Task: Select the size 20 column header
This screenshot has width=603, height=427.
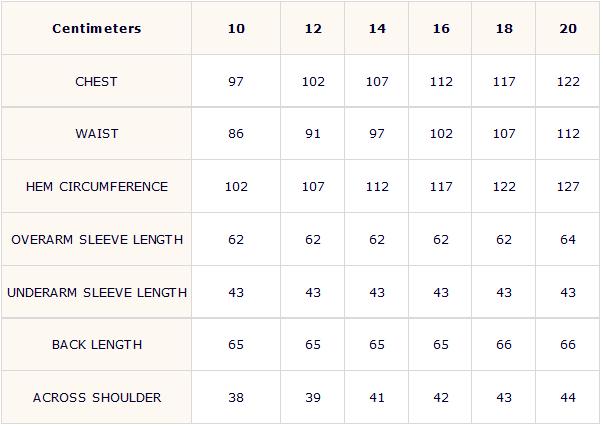Action: pos(568,28)
